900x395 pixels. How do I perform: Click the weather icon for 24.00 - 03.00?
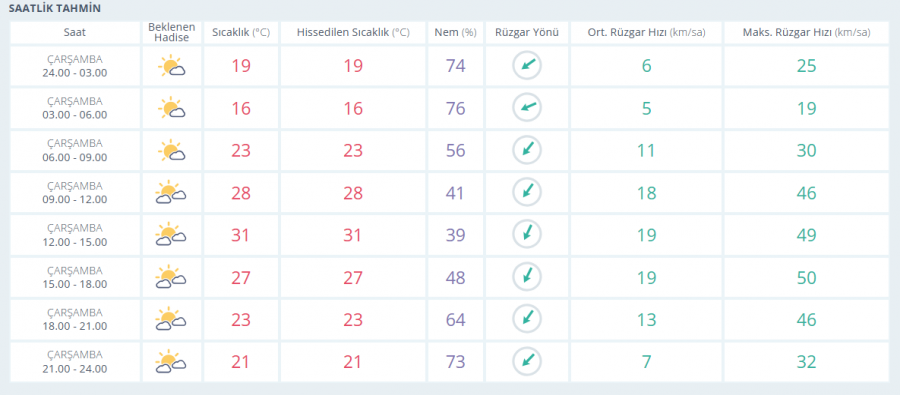point(172,66)
